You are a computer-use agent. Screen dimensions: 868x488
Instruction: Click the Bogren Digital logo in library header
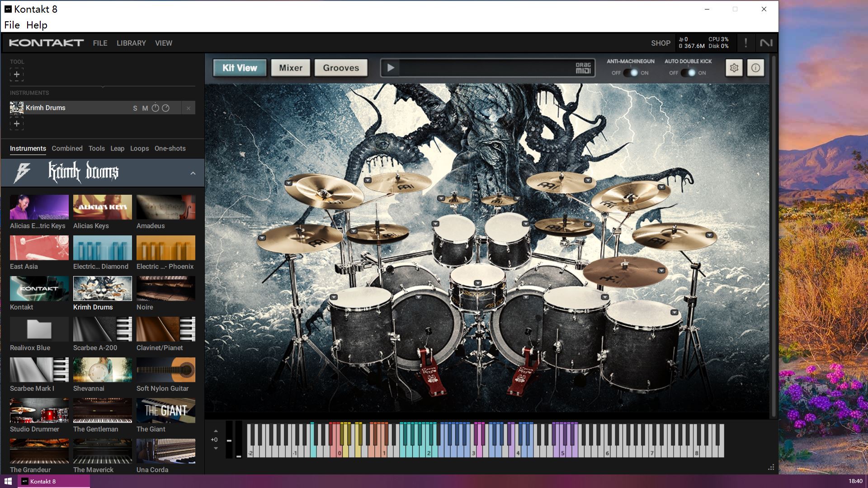point(22,173)
